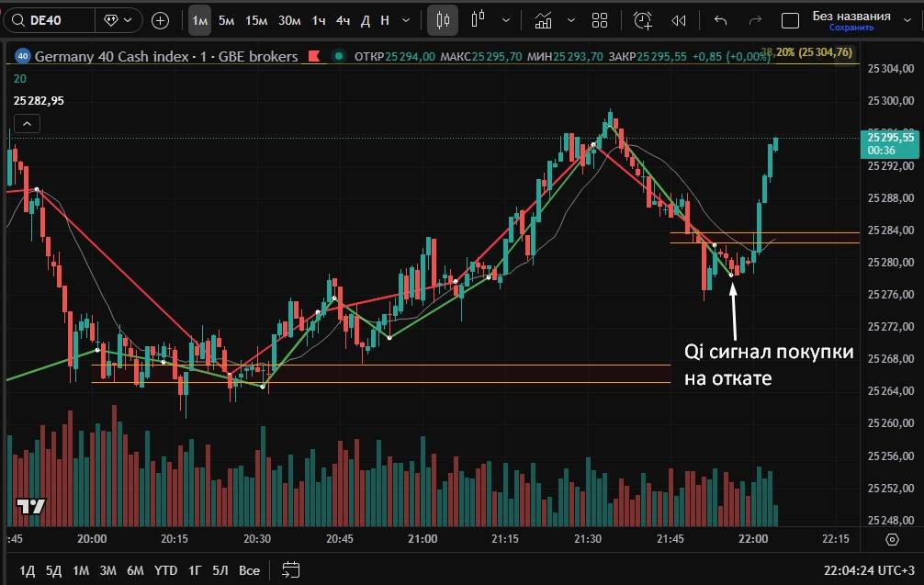This screenshot has width=924, height=585.
Task: Select the candlestick chart type icon
Action: pyautogui.click(x=444, y=19)
